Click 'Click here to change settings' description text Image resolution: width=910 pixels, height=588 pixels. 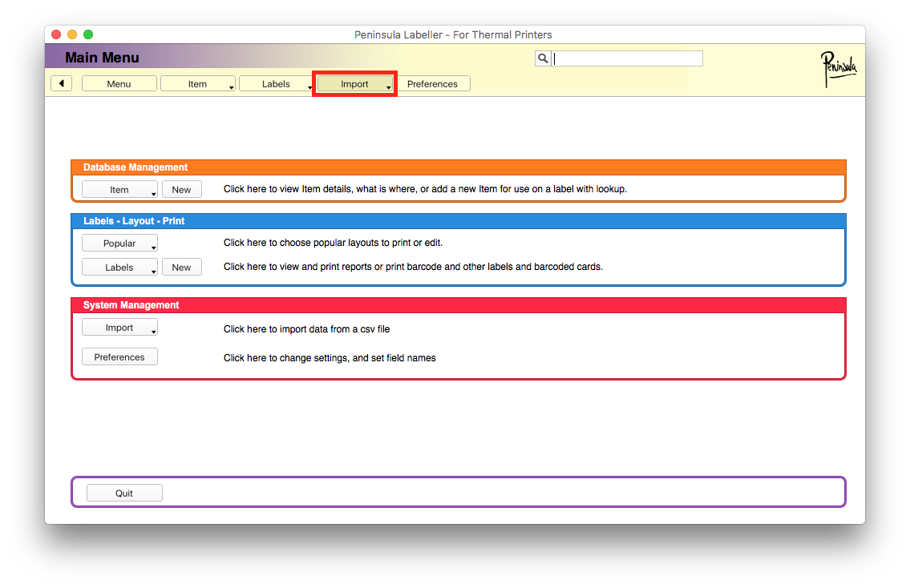(x=330, y=358)
